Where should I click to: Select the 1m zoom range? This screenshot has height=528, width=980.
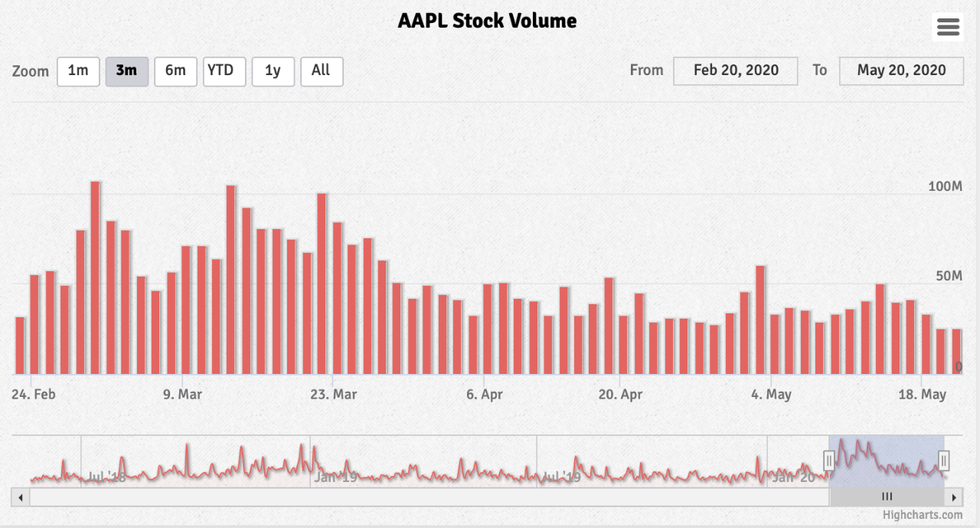(x=78, y=71)
